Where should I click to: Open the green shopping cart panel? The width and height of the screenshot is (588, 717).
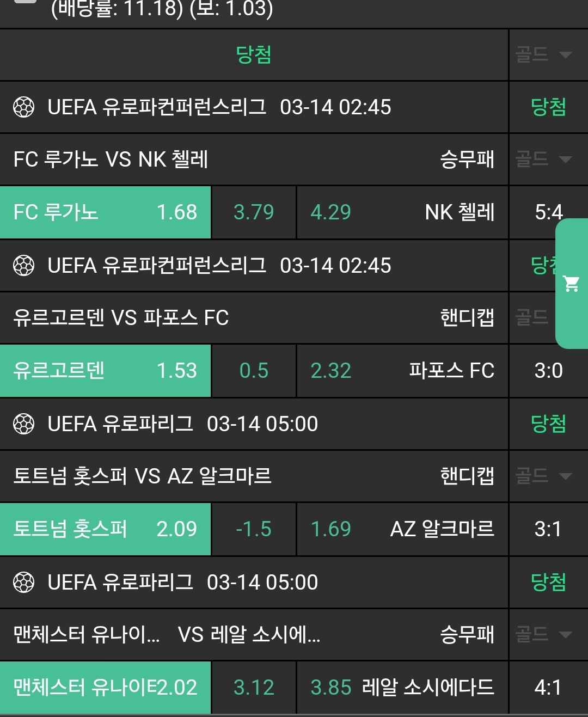click(x=571, y=284)
